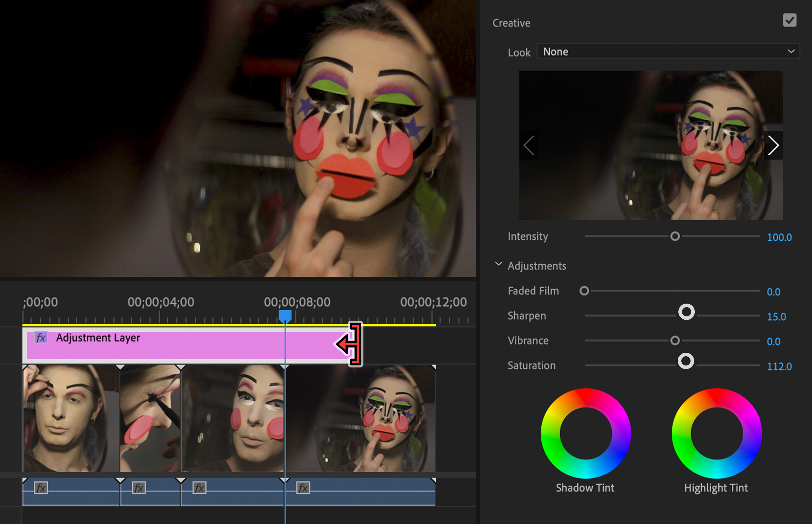Click the Intensity value 100.0

(x=779, y=237)
